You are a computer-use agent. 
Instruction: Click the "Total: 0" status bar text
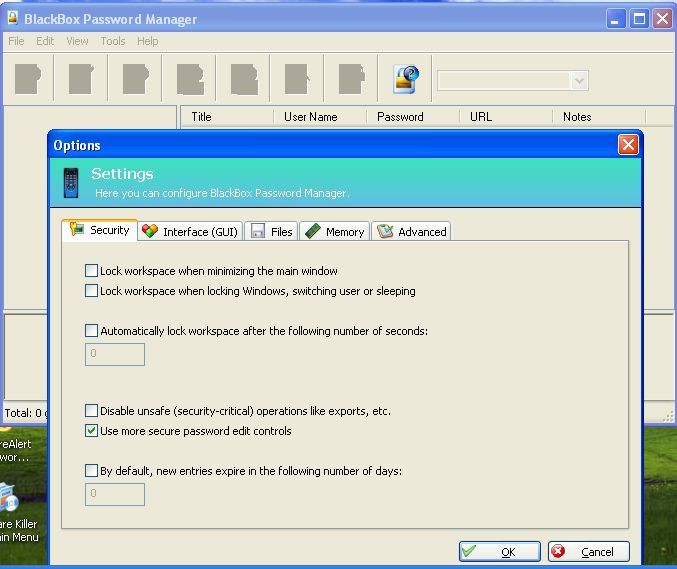23,413
